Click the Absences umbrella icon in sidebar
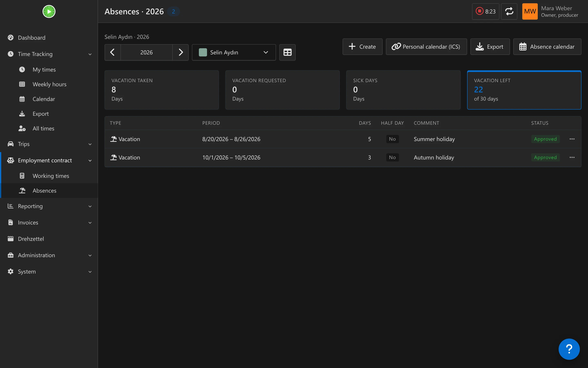The width and height of the screenshot is (588, 368). pos(22,191)
